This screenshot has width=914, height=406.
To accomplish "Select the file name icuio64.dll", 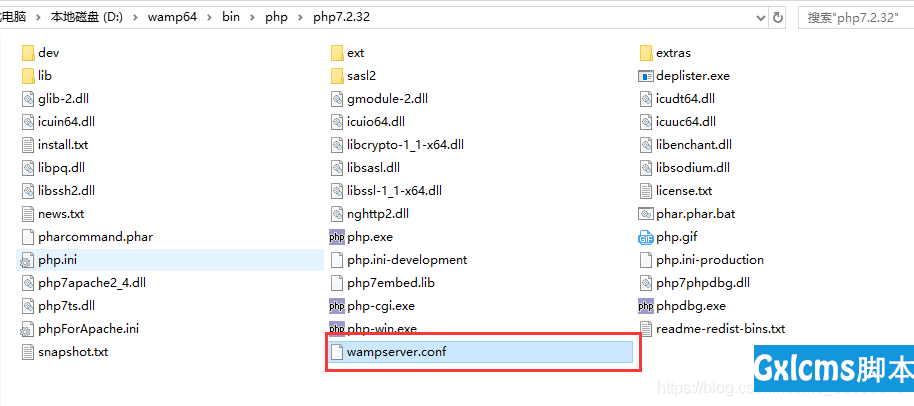I will click(x=376, y=122).
